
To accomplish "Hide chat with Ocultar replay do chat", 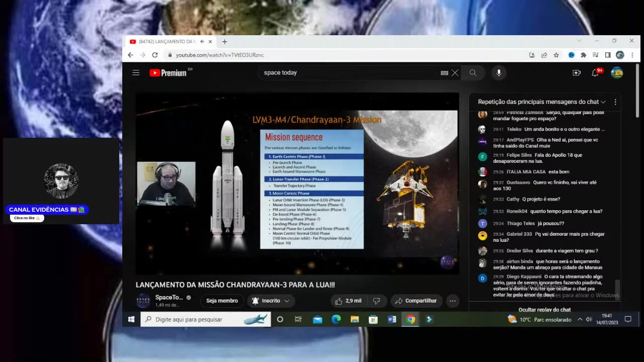I will 544,309.
